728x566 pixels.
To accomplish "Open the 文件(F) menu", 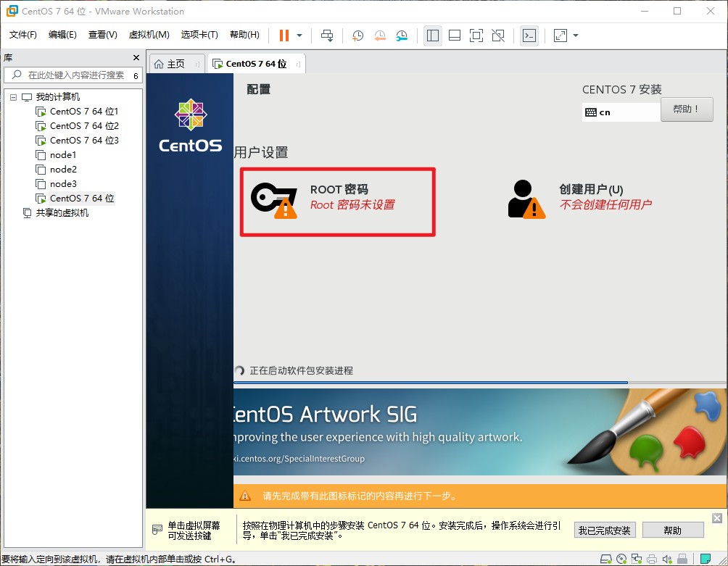I will click(22, 35).
